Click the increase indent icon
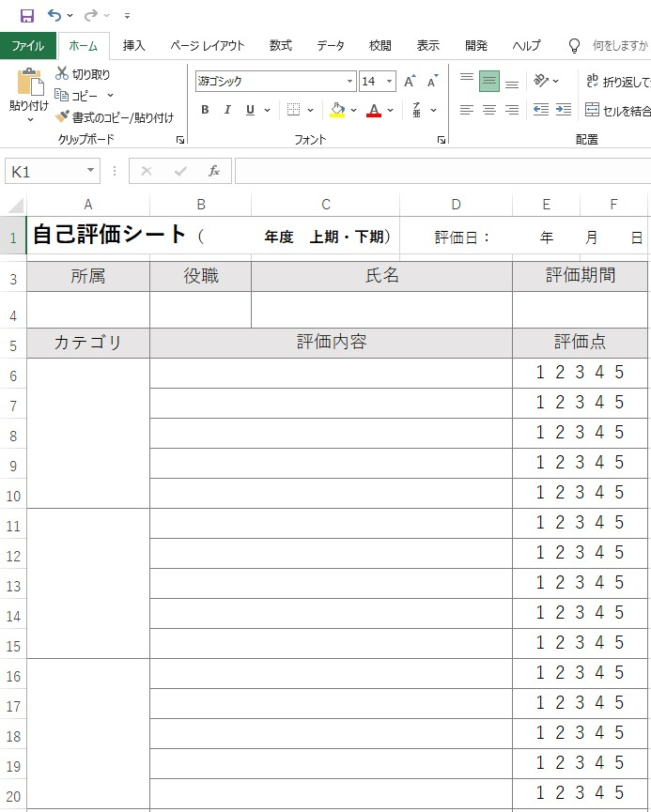 (564, 110)
